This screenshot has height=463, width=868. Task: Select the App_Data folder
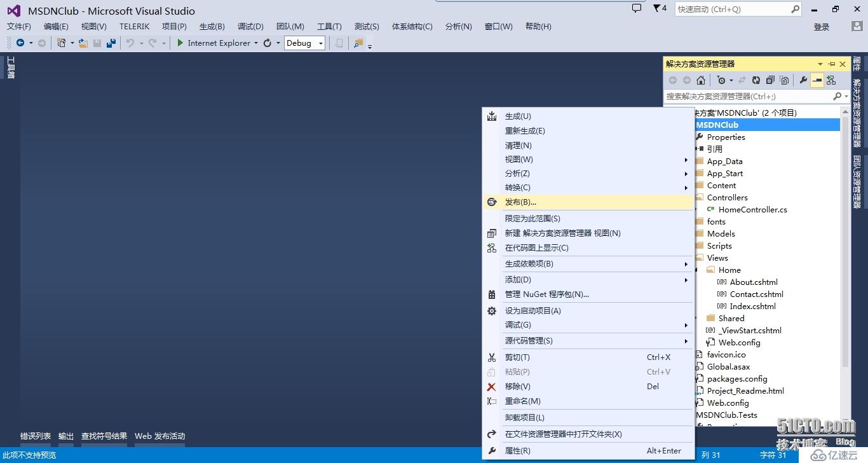(x=724, y=161)
